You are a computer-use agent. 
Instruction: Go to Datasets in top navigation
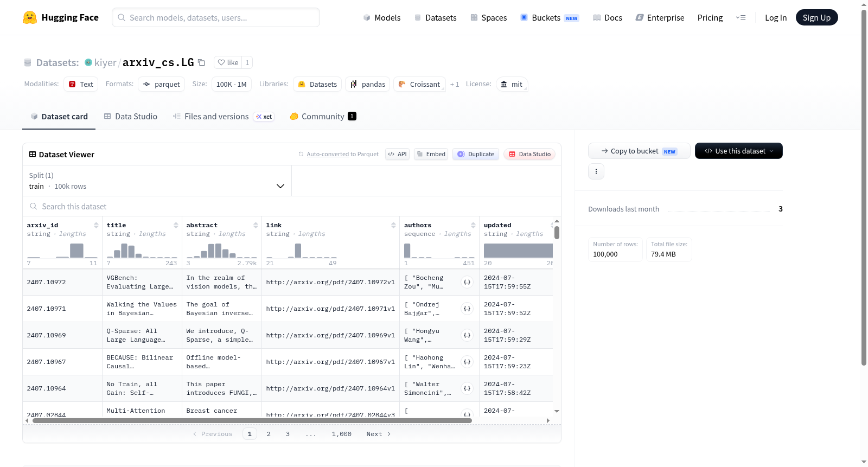435,17
